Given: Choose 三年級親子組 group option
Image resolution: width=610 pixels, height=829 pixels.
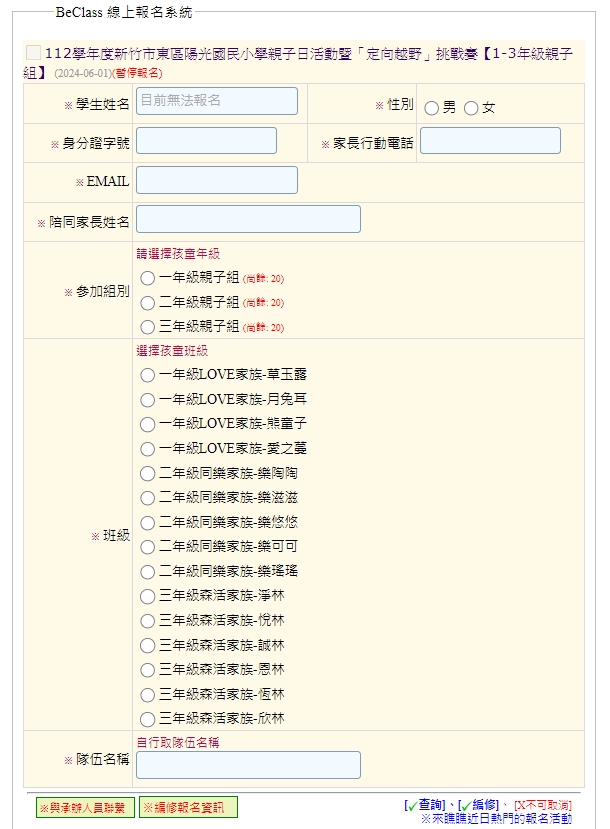Looking at the screenshot, I should pyautogui.click(x=147, y=327).
